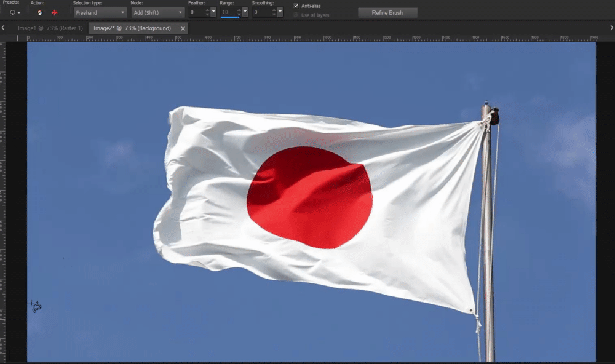615x364 pixels.
Task: Toggle the Anti-alias checkbox
Action: (x=296, y=6)
